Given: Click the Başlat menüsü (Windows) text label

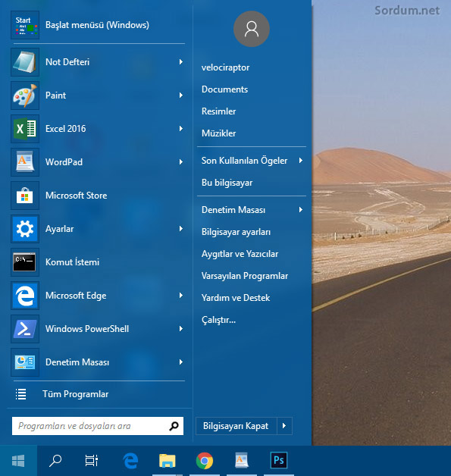Looking at the screenshot, I should click(x=97, y=25).
